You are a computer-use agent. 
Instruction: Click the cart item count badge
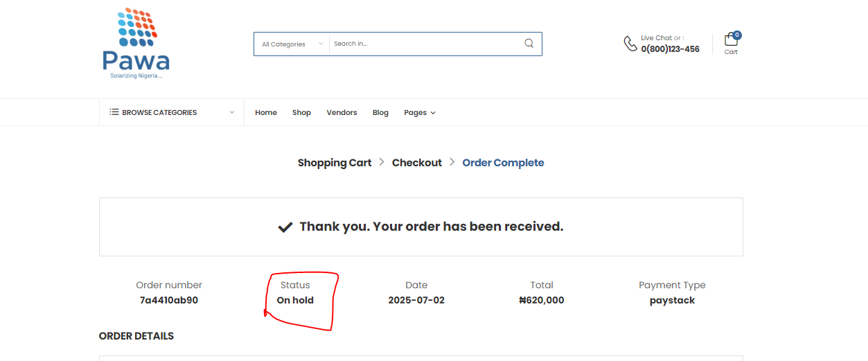[x=737, y=35]
